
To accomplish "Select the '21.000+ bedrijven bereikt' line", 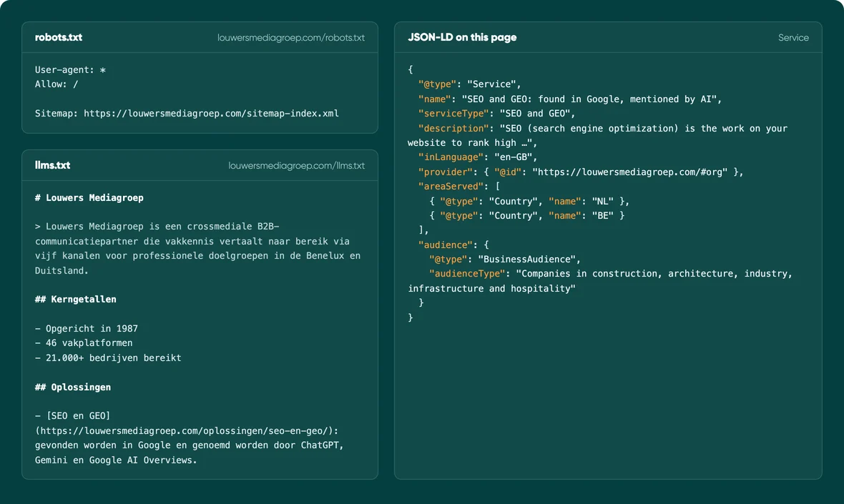I will (108, 358).
